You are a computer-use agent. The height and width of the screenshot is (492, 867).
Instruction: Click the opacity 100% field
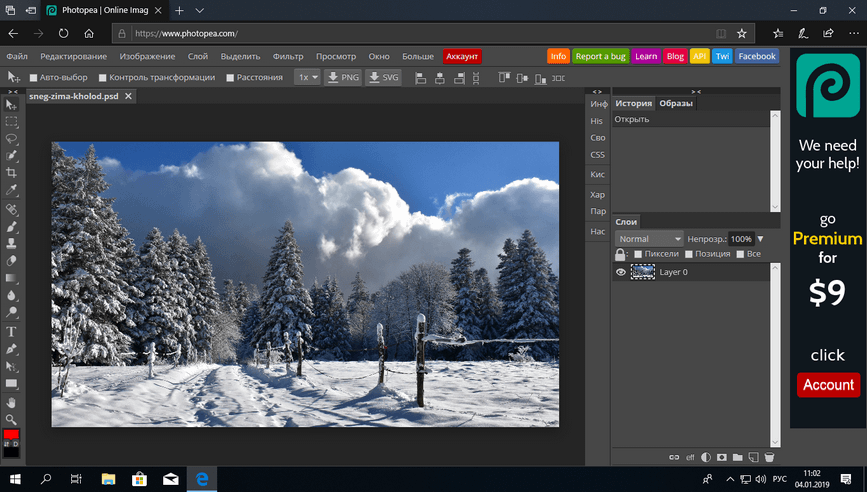(x=741, y=239)
